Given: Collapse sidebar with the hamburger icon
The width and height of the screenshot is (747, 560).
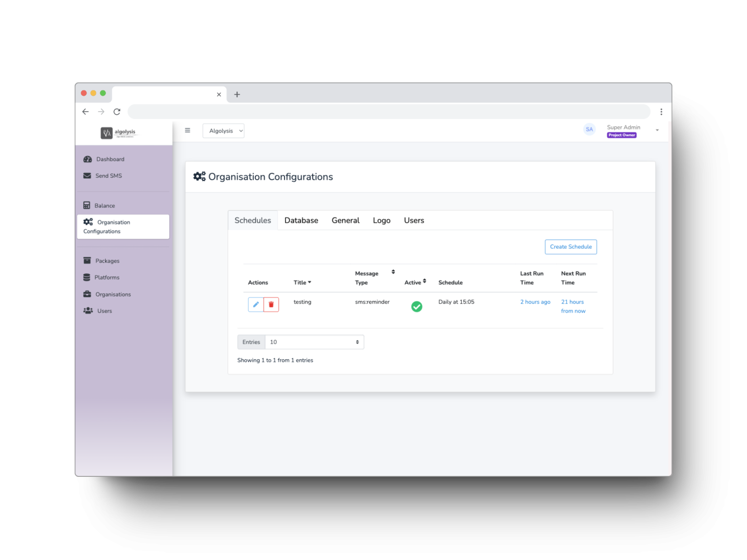Looking at the screenshot, I should point(188,130).
